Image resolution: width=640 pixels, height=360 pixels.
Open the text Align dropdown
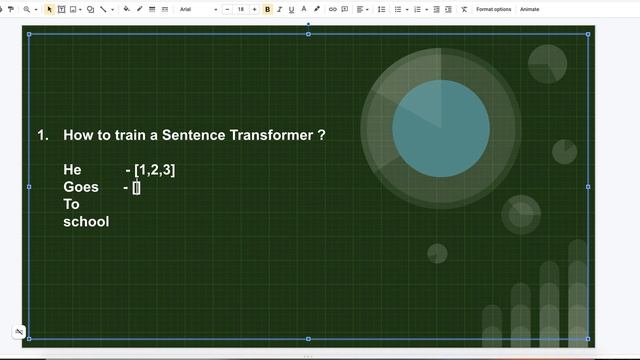click(x=362, y=9)
